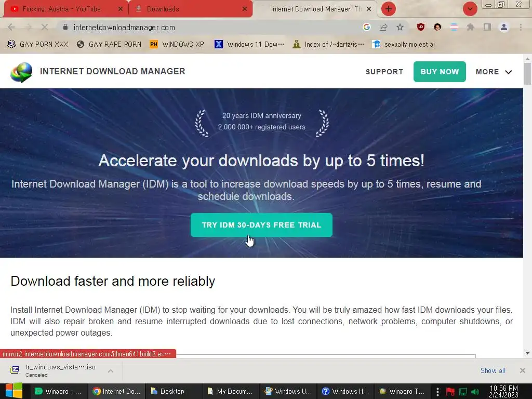Click the network monitor tray icon
Viewport: 532px width, 399px height.
[463, 392]
